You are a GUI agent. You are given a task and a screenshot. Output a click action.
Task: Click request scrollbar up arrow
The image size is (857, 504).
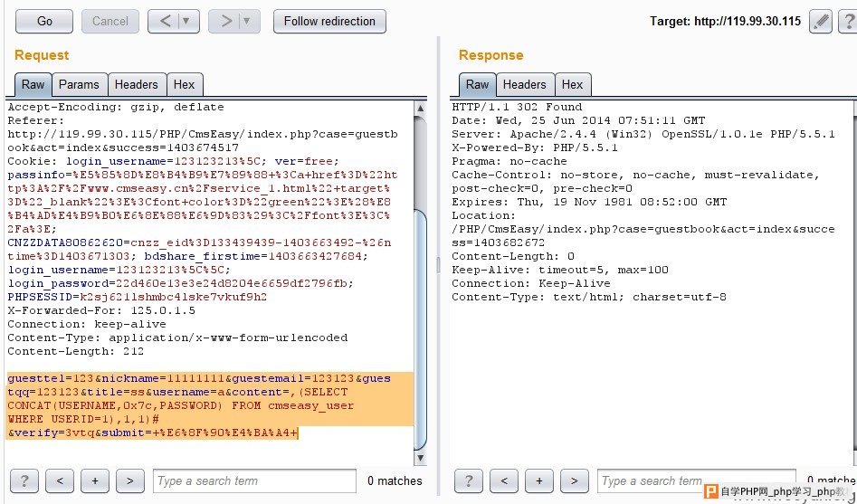coord(420,108)
